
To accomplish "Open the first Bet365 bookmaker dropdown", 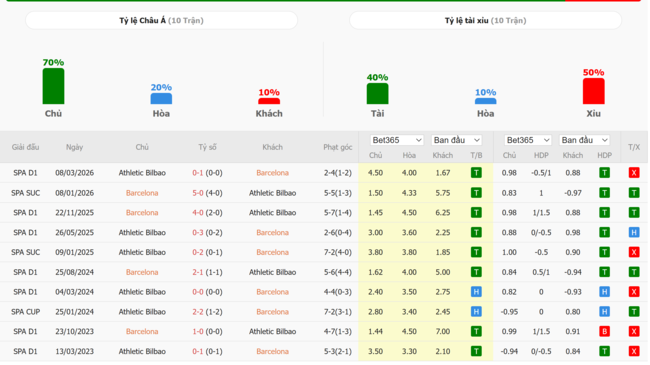I will point(397,140).
